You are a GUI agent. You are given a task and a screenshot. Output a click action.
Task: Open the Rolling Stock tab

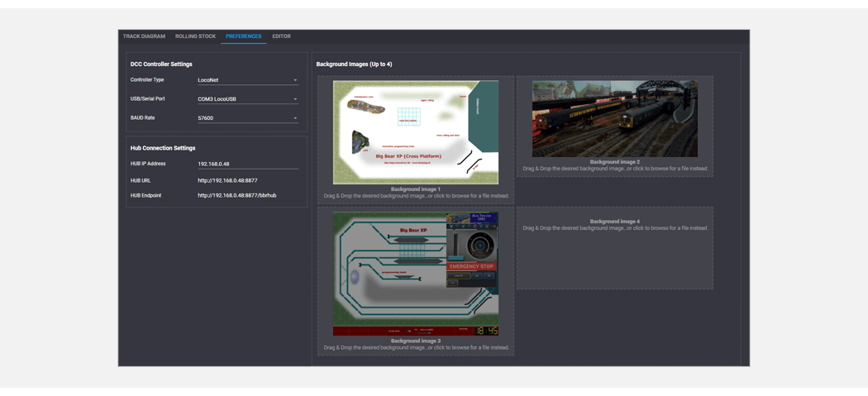click(195, 36)
